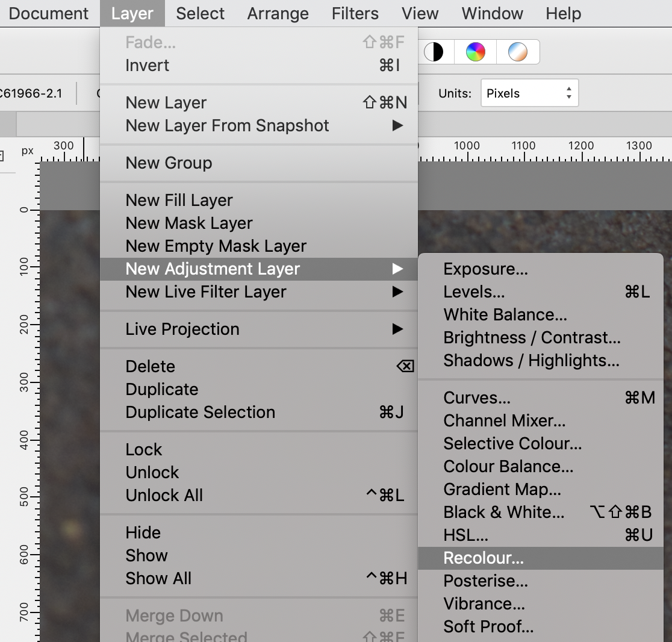
Task: Select the black-and-white adjustment icon in toolbar
Action: pos(436,52)
